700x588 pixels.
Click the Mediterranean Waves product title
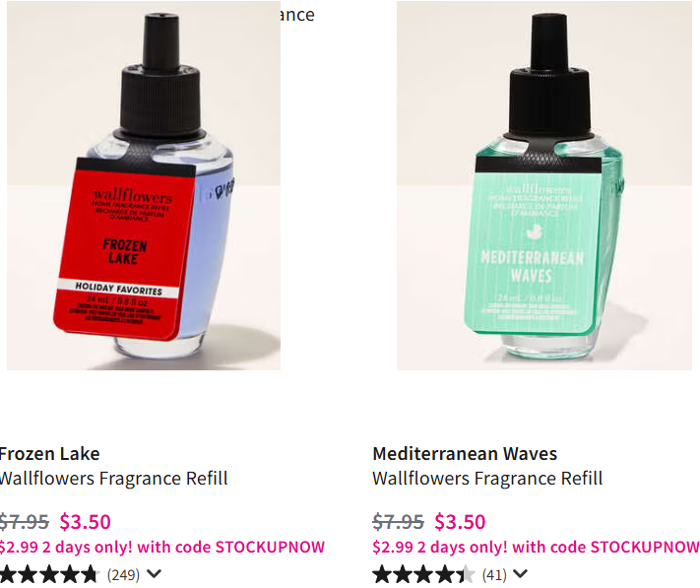465,454
